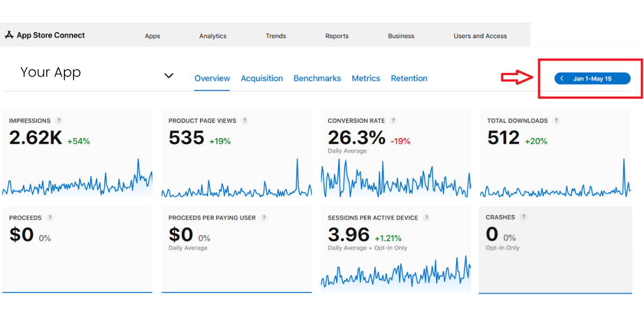Click Daily Average under the Conversion Rate value
Screen dimensions: 644x322
(x=347, y=151)
